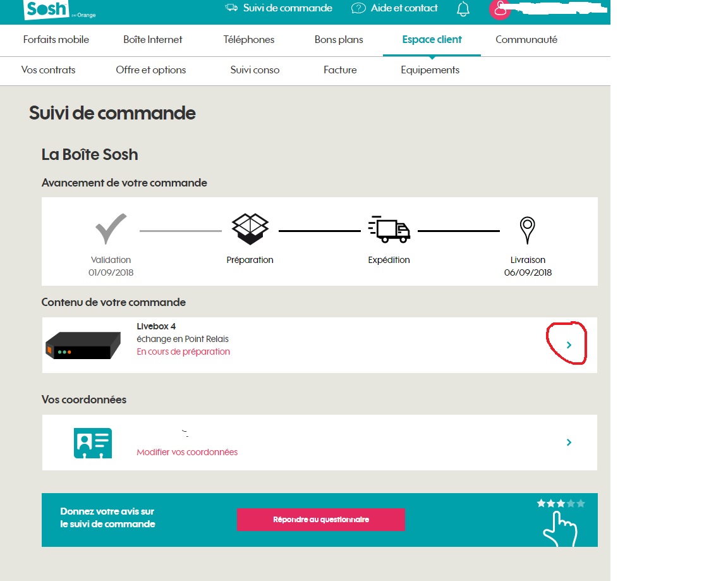The height and width of the screenshot is (581, 728).
Task: Select Forfaits mobile in the navigation
Action: 56,39
